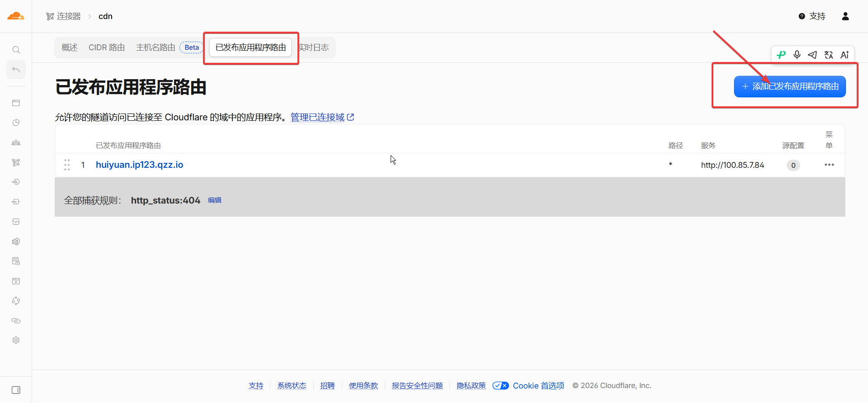Viewport: 868px width, 403px height.
Task: Click the privacy choices icon beside Cookie 首选项
Action: (x=500, y=386)
